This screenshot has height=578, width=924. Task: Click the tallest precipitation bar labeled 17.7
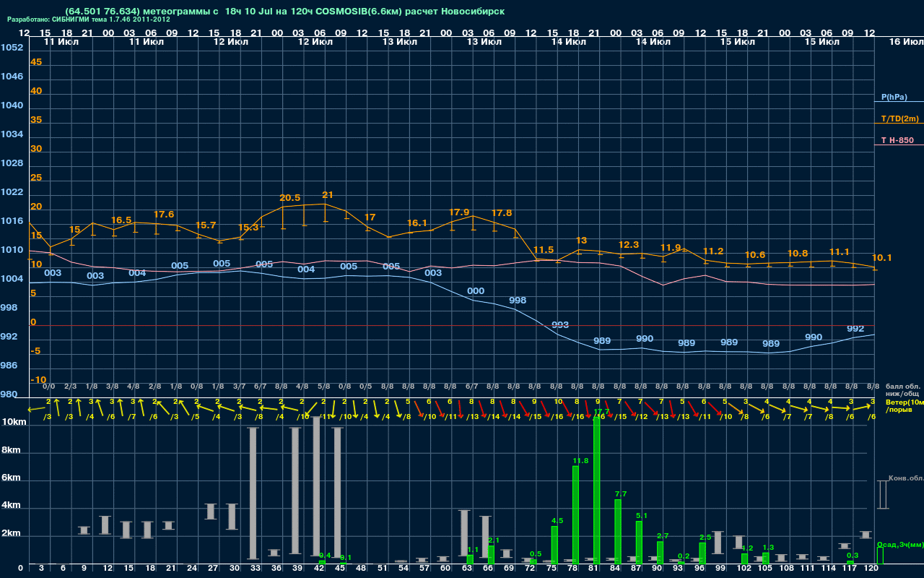597,491
